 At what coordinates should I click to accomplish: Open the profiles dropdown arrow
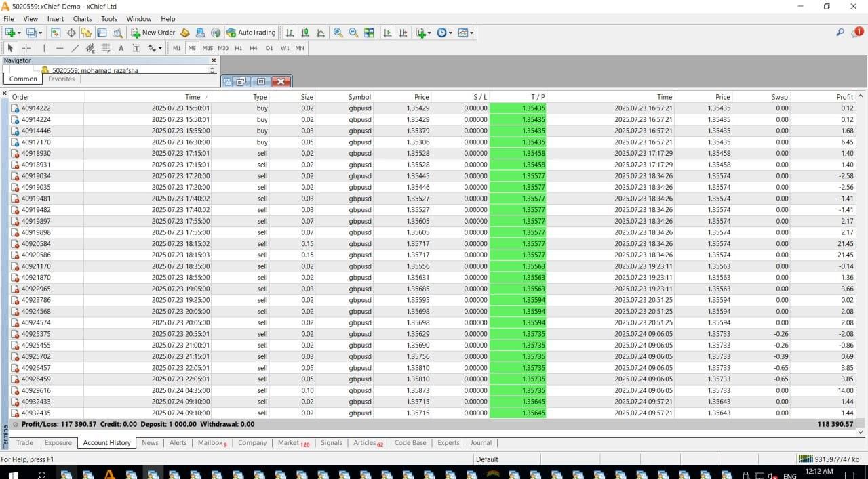pos(41,33)
